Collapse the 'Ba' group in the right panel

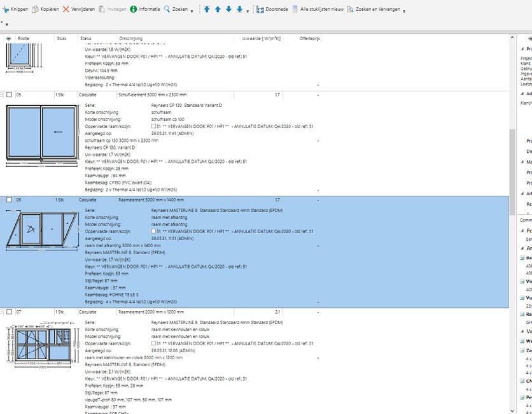click(x=522, y=258)
